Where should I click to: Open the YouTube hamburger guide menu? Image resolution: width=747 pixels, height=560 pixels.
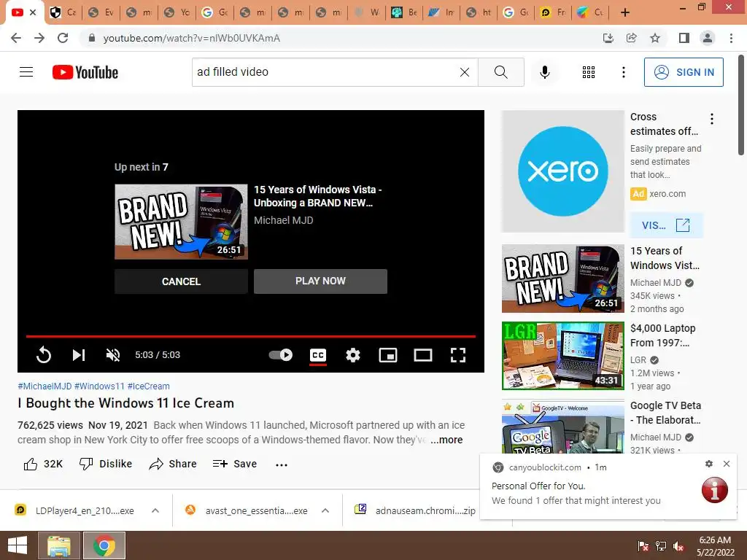click(x=26, y=72)
